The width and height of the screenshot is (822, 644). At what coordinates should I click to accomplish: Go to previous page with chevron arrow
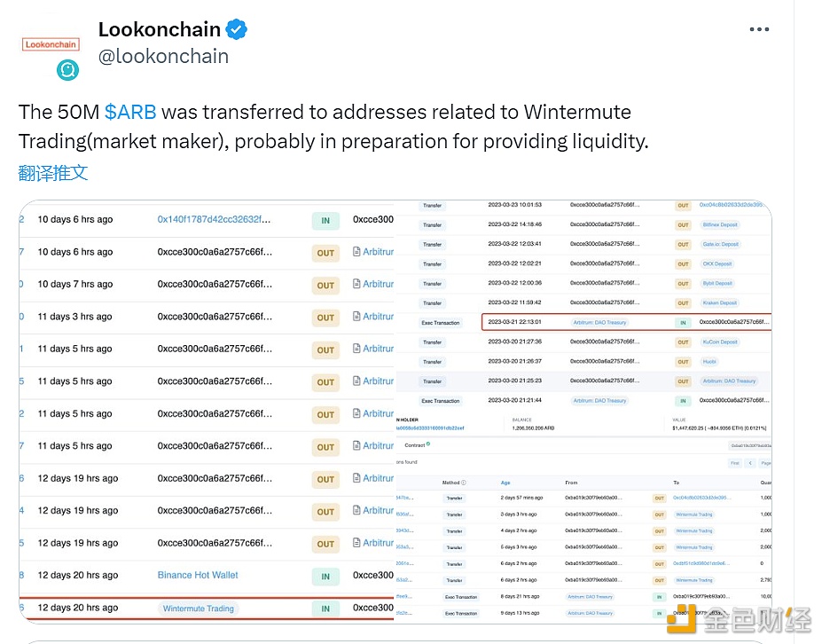(x=750, y=463)
